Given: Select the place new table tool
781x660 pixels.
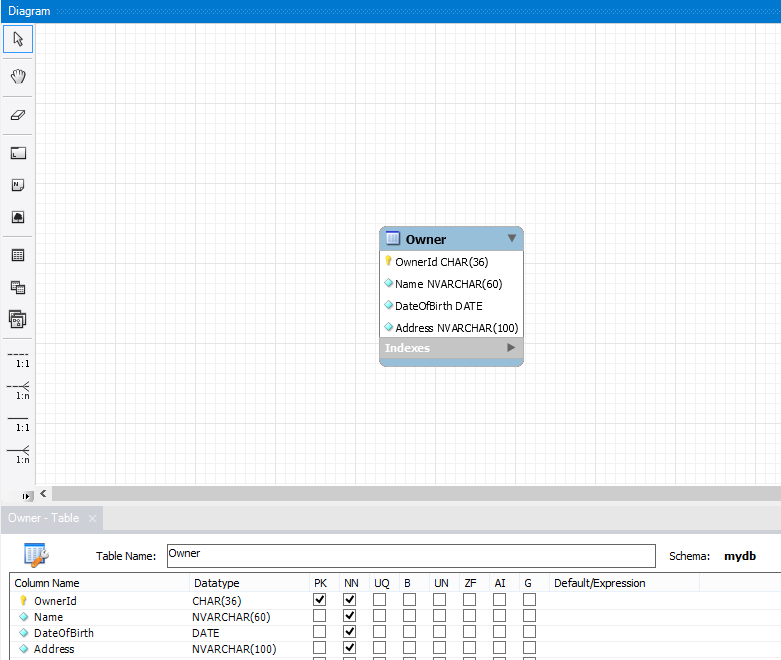Looking at the screenshot, I should click(x=18, y=255).
